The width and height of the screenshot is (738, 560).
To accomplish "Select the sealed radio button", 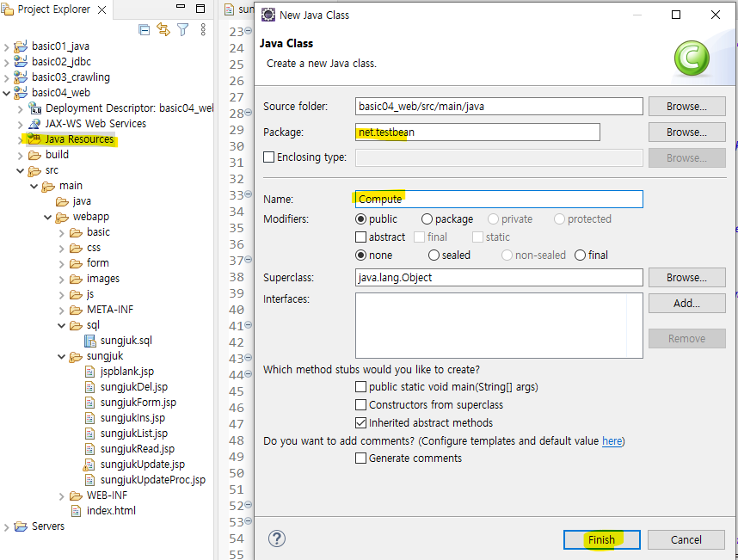I will 434,255.
